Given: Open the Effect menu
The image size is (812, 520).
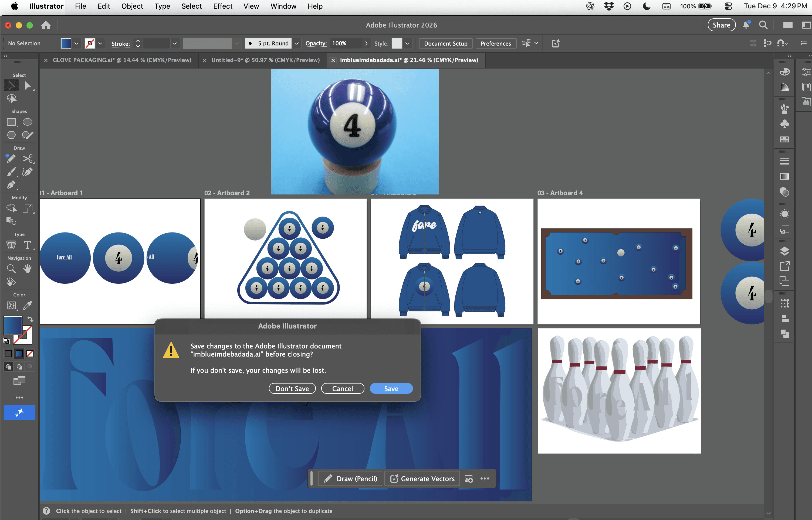Looking at the screenshot, I should tap(222, 6).
